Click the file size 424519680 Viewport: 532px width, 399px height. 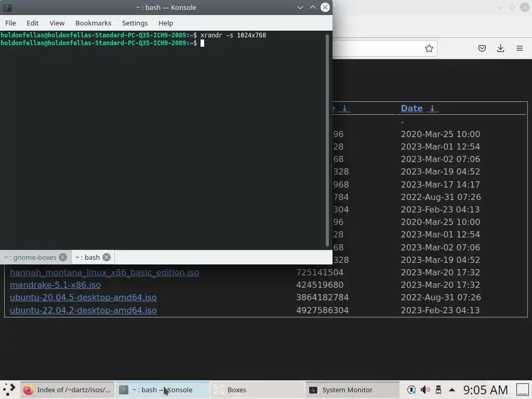click(320, 285)
